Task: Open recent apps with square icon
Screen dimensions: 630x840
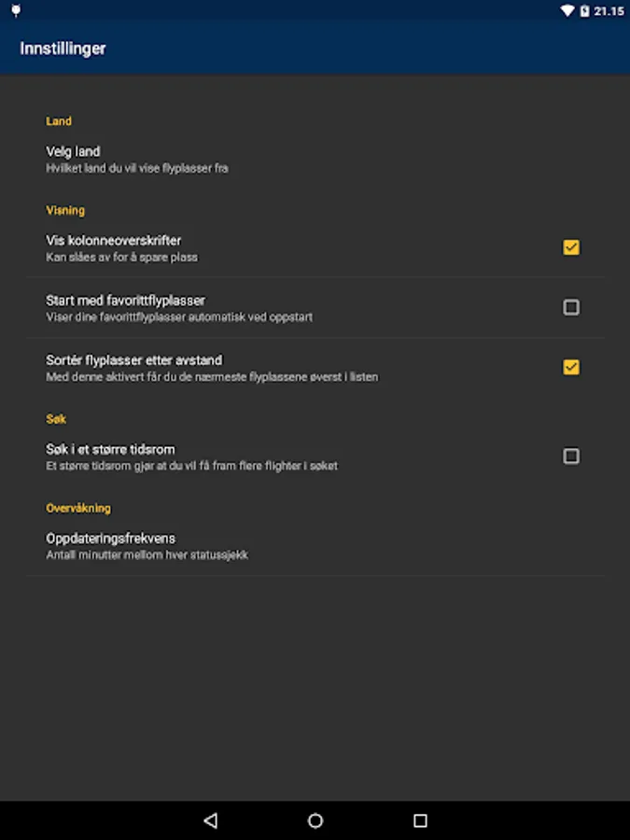Action: point(420,820)
